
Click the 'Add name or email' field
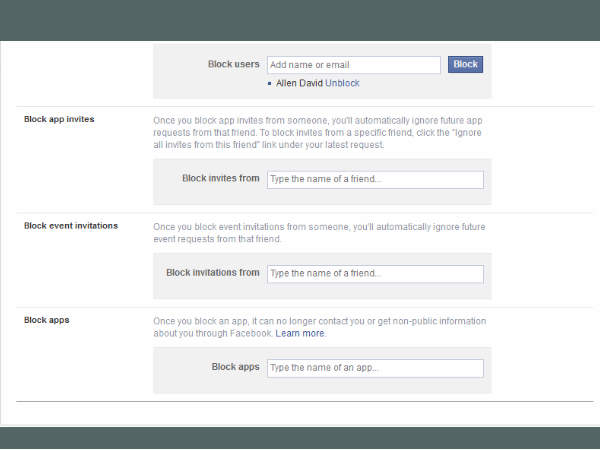click(x=353, y=65)
